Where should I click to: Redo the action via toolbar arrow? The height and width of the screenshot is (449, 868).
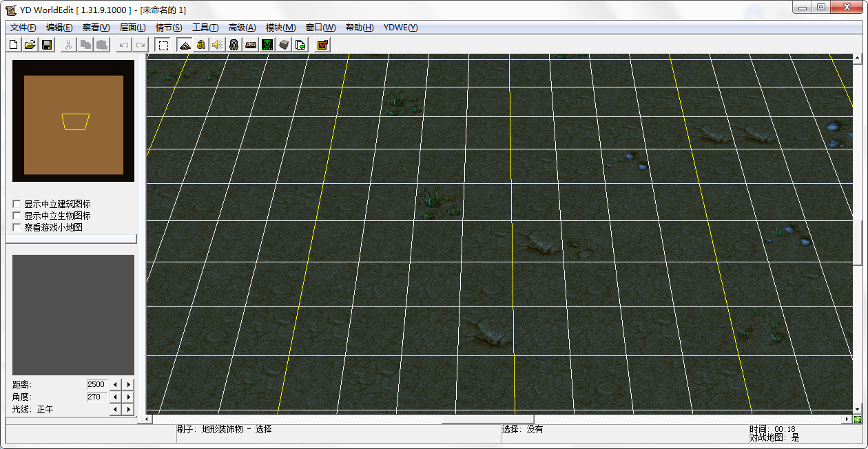(140, 45)
